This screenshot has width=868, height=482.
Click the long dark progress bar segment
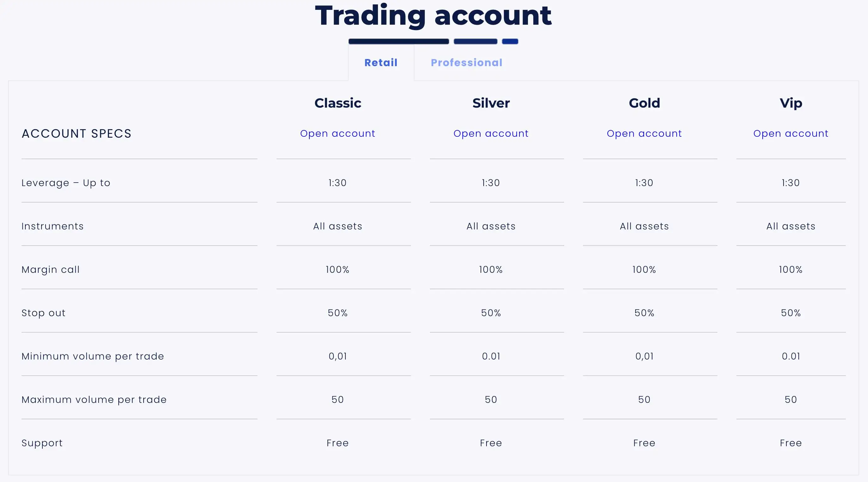click(x=399, y=41)
